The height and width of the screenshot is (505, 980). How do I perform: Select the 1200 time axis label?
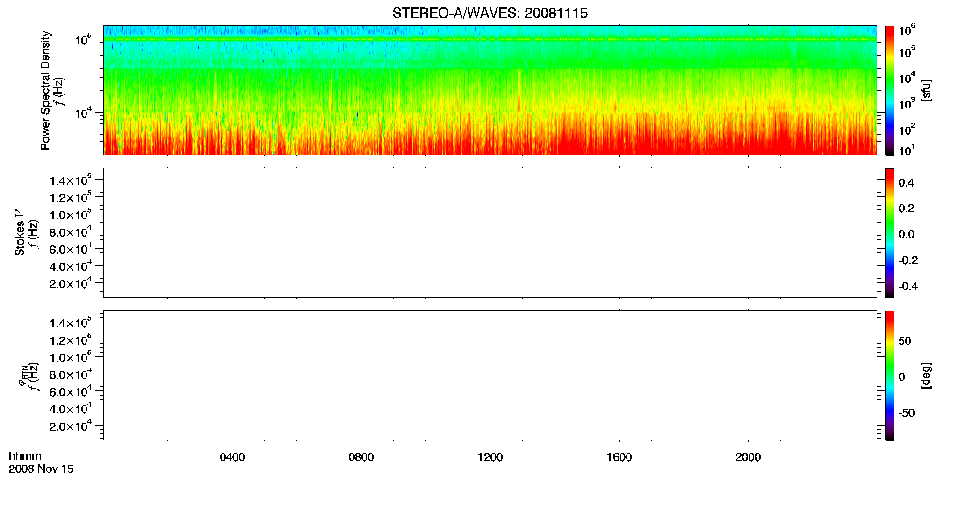[x=490, y=457]
